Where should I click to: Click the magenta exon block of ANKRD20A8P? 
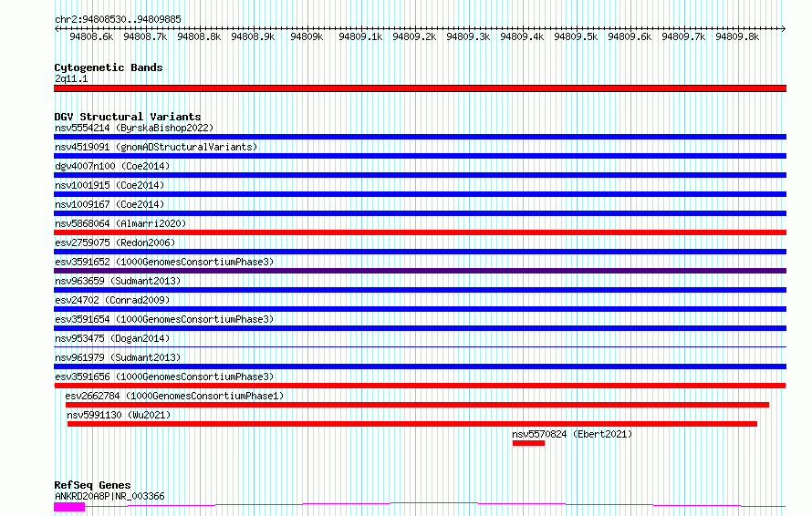(69, 507)
